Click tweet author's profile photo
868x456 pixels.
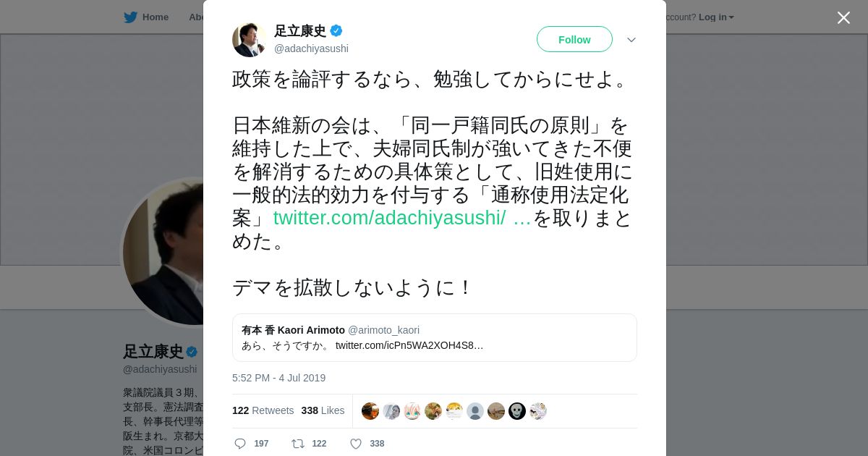click(250, 40)
